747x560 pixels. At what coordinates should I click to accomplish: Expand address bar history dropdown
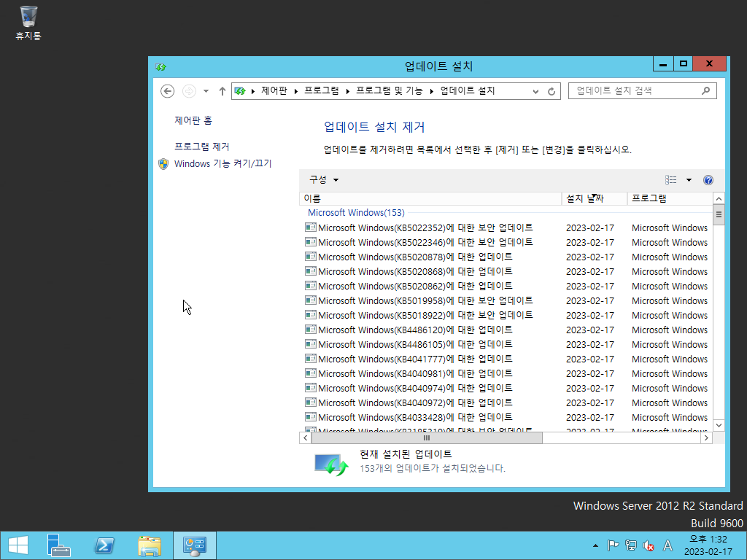click(x=536, y=91)
